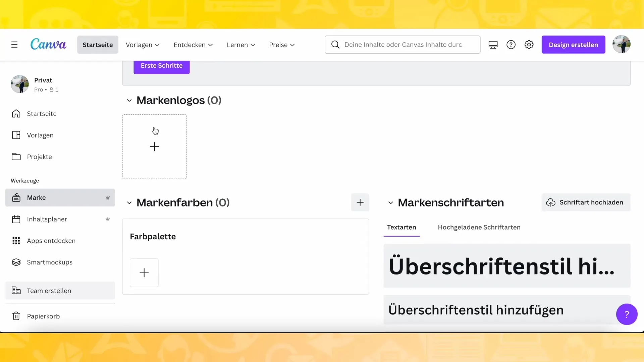This screenshot has height=362, width=644.
Task: Click the Canva logo
Action: (x=48, y=44)
